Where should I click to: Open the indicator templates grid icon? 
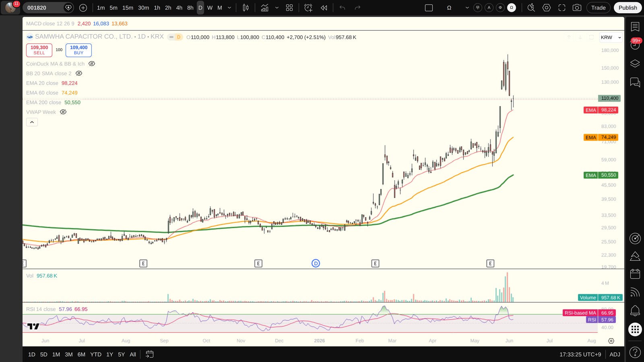(x=289, y=8)
